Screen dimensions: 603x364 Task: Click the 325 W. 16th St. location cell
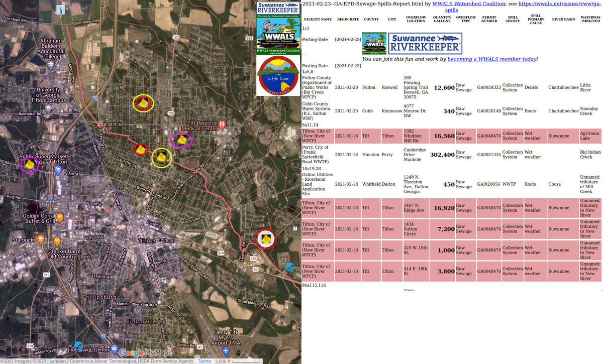pos(417,250)
